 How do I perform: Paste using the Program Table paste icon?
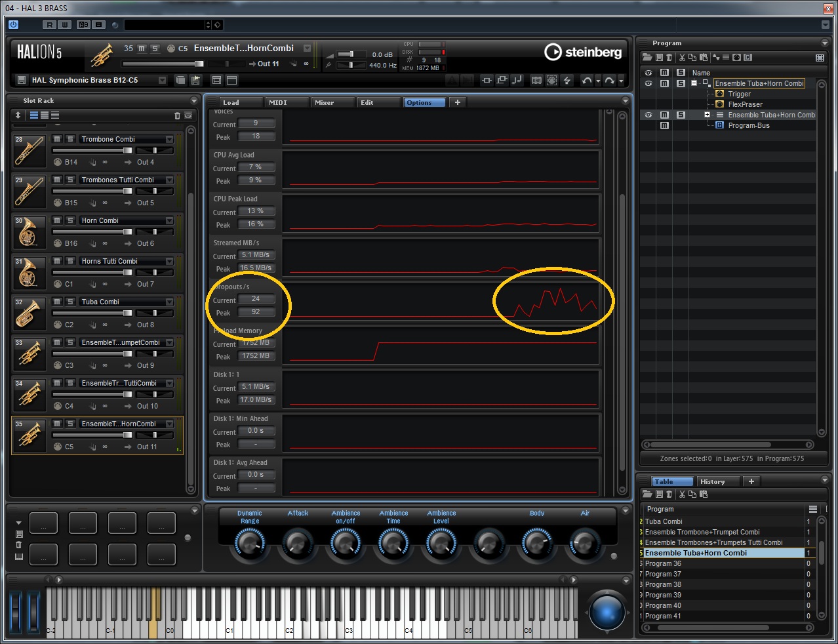tap(704, 494)
